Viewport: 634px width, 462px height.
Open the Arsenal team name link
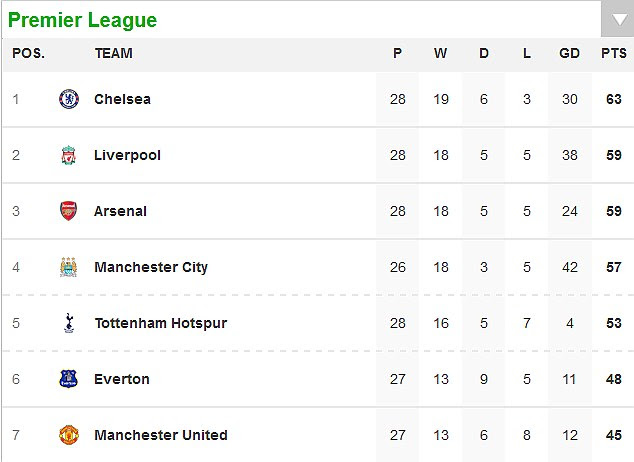coord(120,211)
